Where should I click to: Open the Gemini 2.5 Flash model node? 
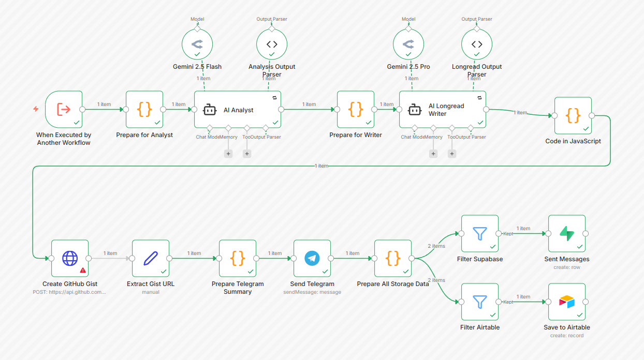point(197,44)
